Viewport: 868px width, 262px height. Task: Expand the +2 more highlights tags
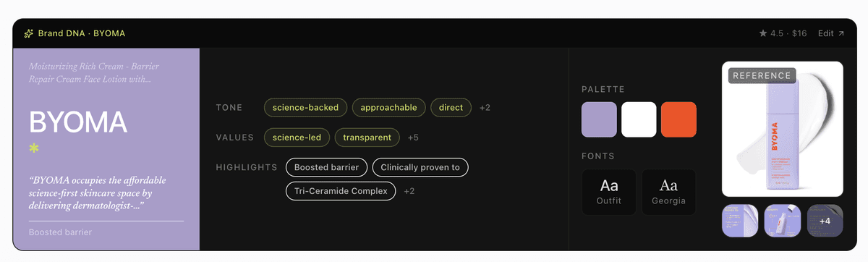409,192
